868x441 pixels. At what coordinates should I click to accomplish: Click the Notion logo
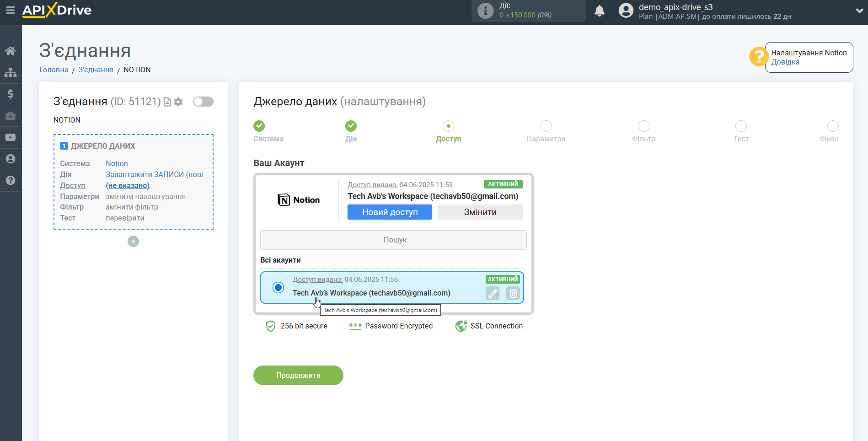tap(299, 200)
